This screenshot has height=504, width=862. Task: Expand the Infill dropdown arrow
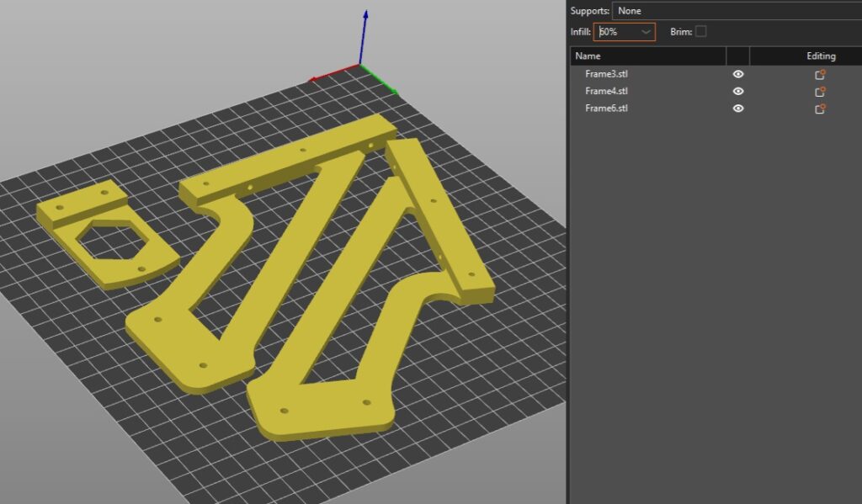646,32
